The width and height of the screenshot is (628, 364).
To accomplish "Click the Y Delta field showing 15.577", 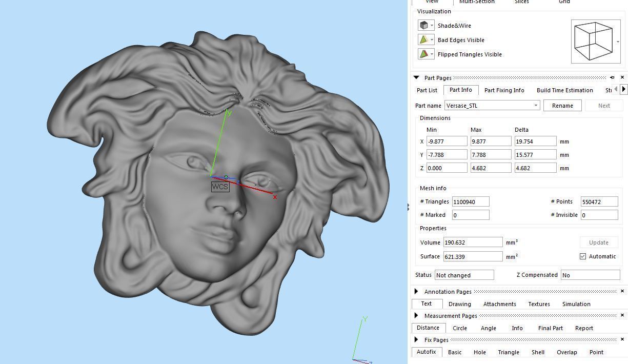I will [x=535, y=154].
